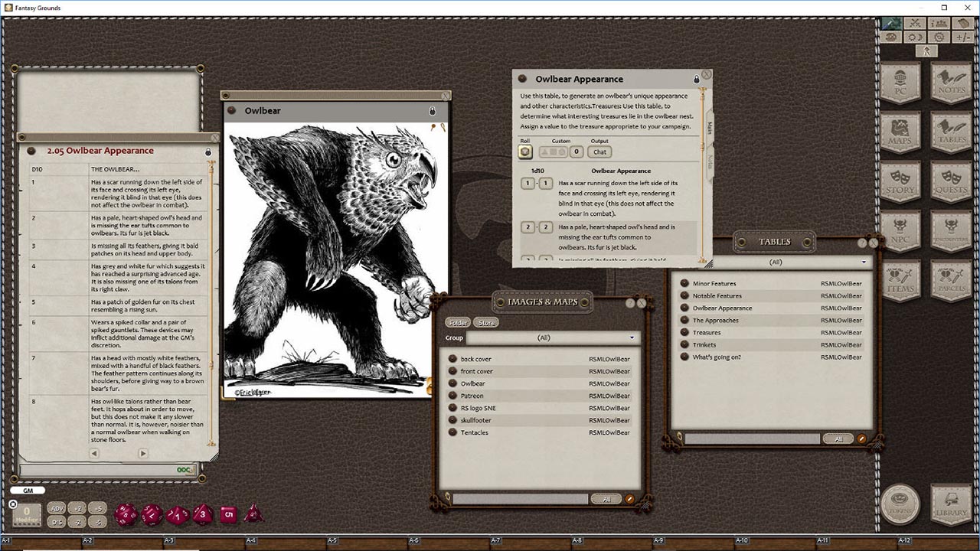980x551 pixels.
Task: Click the Roll die icon in Owlbear Appearance table
Action: pos(524,152)
